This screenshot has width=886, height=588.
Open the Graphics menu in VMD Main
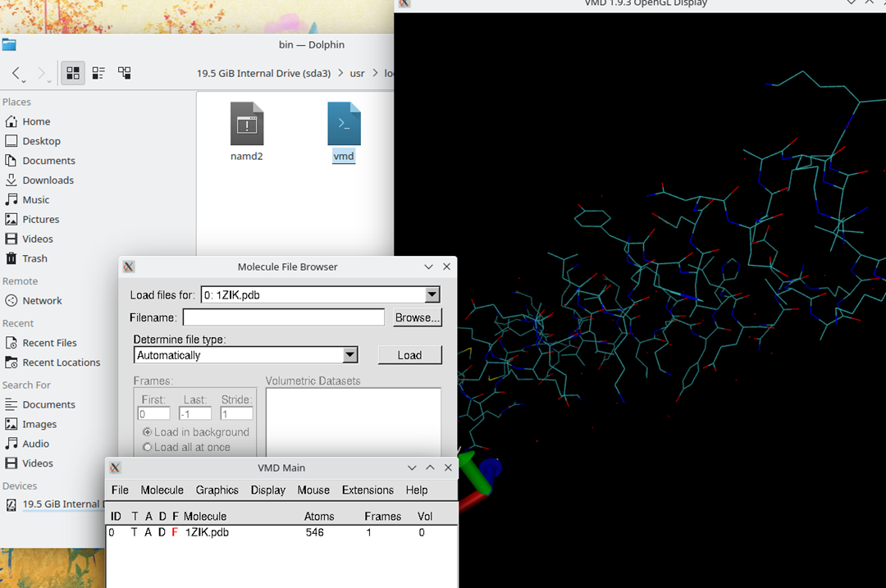click(x=217, y=490)
